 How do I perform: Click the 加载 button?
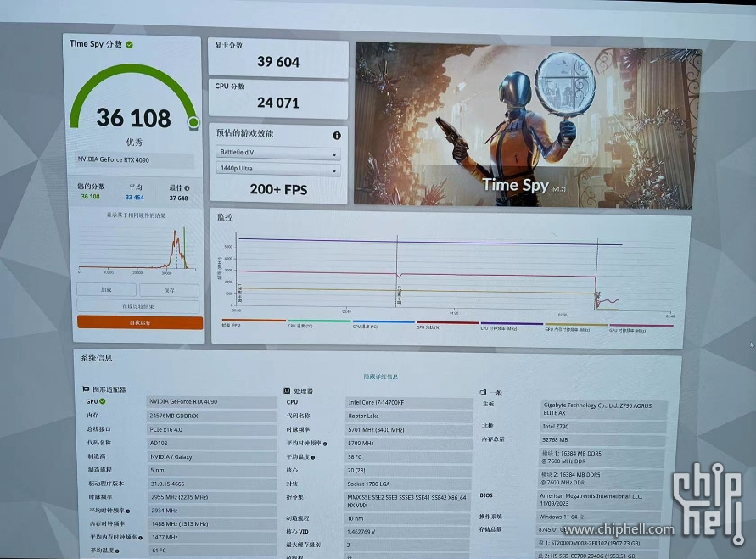106,289
